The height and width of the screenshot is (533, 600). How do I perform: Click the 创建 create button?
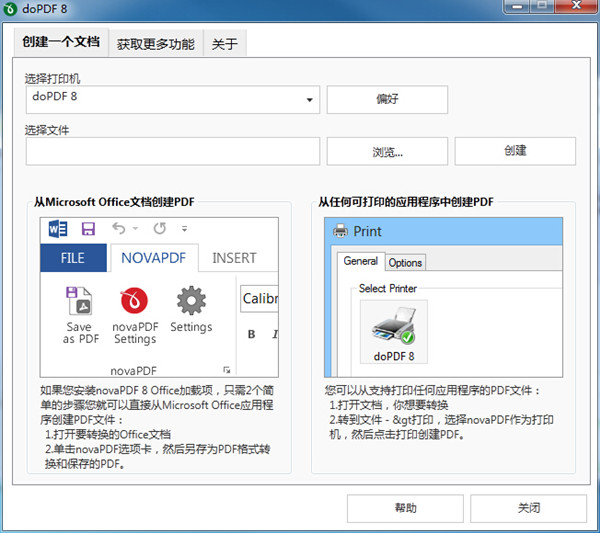pos(515,151)
